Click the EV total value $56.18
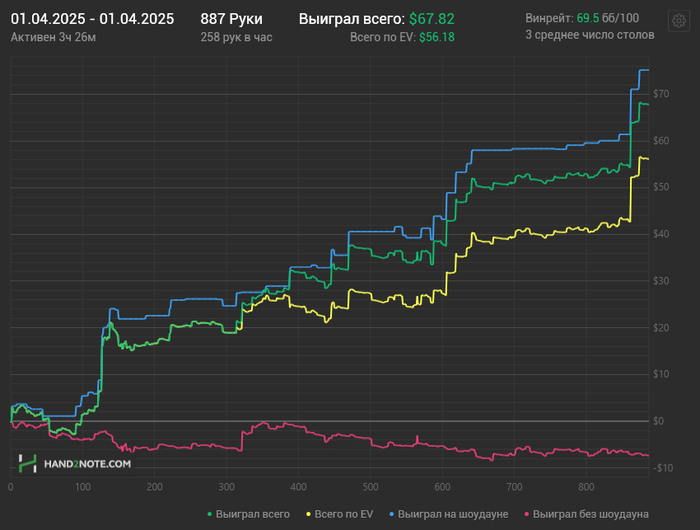700x530 pixels. (x=437, y=37)
